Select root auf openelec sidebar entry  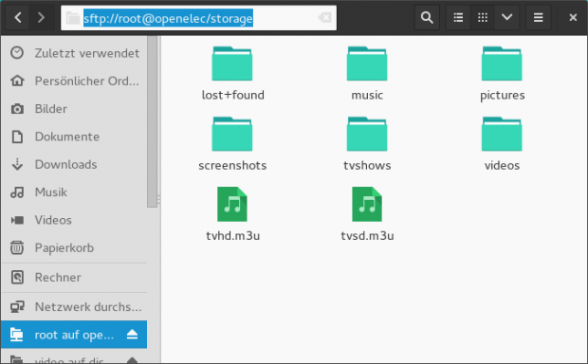pos(74,335)
